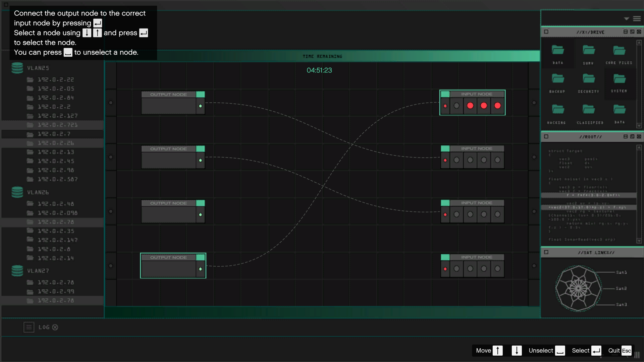Click the first output node's connector dot

(201, 106)
